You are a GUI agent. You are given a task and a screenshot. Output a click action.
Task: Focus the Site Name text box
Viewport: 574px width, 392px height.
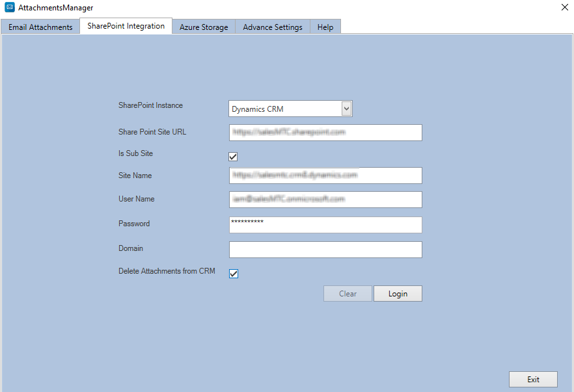325,176
